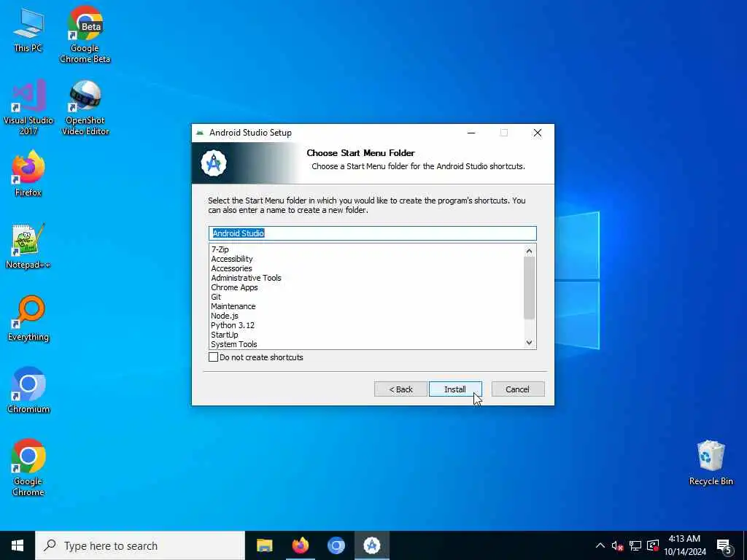
Task: Show hidden system tray icons
Action: [x=600, y=545]
